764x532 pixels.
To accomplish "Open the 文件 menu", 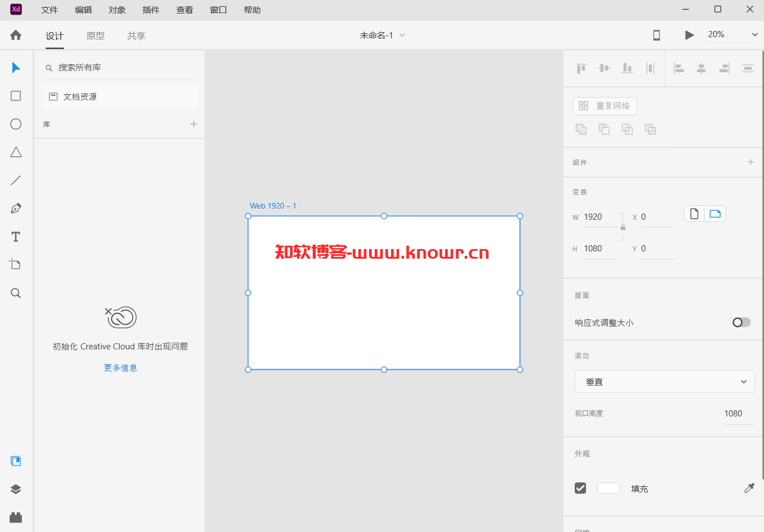I will [x=50, y=10].
